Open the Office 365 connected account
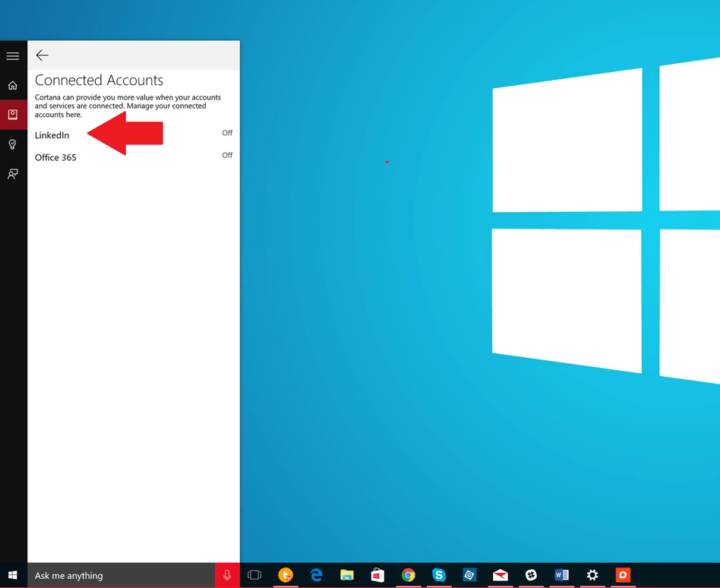Viewport: 720px width, 588px height. tap(55, 157)
